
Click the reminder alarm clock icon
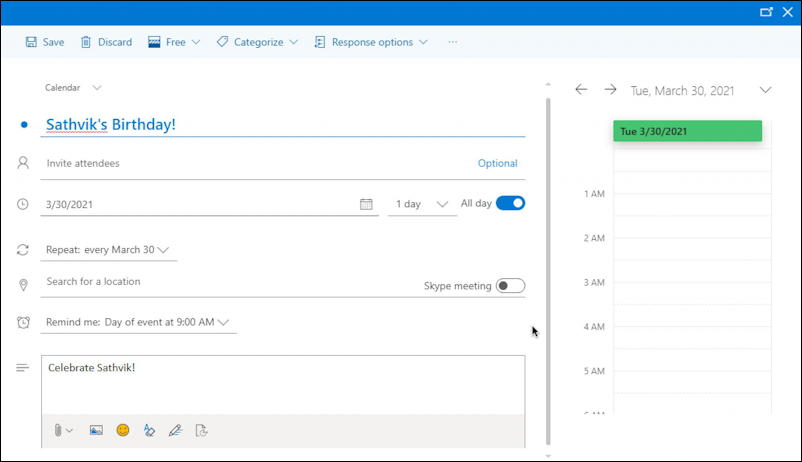(23, 322)
